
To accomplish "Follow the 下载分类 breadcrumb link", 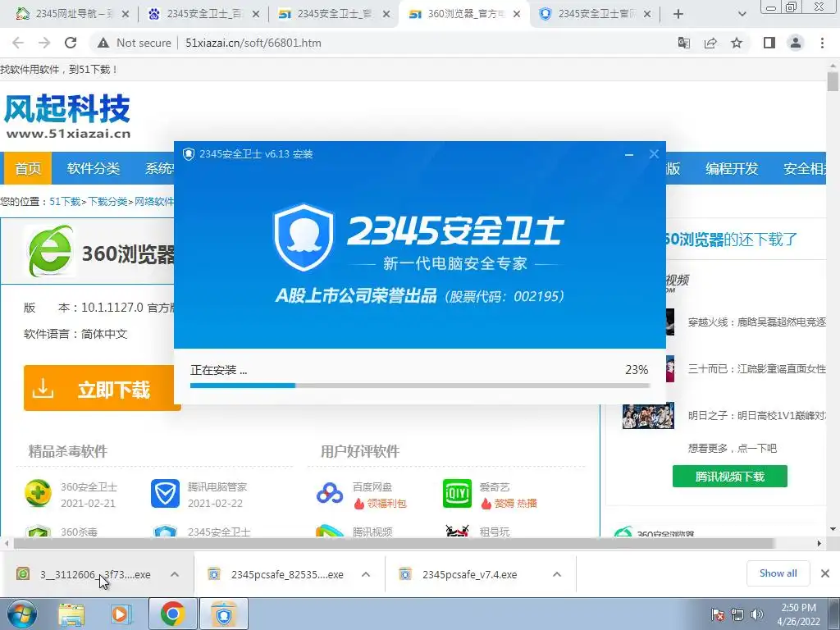I will [x=107, y=202].
